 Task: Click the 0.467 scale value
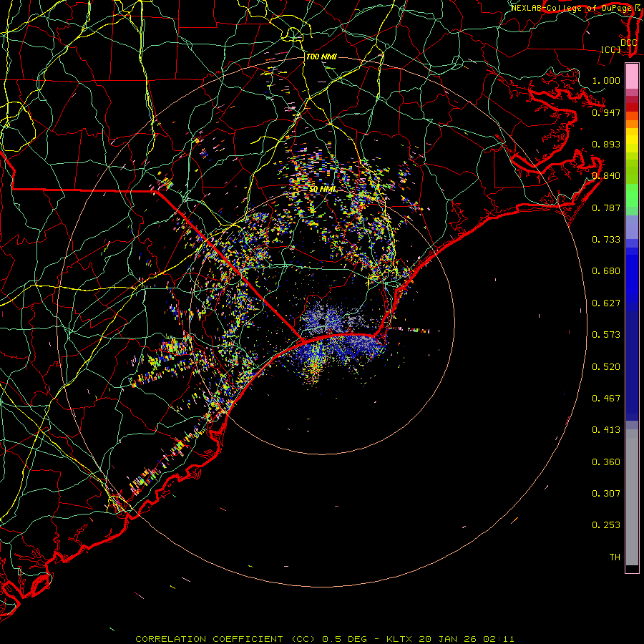coord(606,399)
